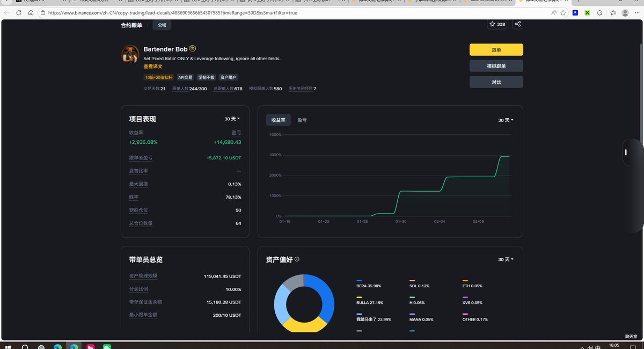Image resolution: width=644 pixels, height=349 pixels.
Task: Click the 查看译文 translation link
Action: [x=153, y=67]
